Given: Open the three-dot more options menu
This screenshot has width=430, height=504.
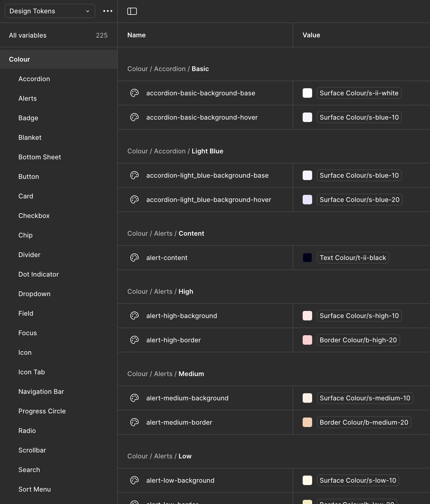Looking at the screenshot, I should point(108,11).
